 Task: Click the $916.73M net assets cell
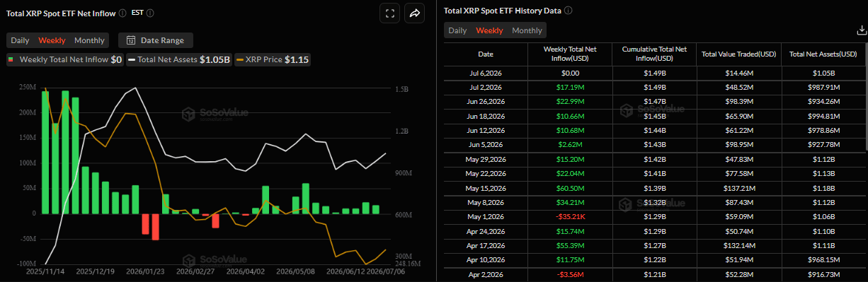point(823,274)
